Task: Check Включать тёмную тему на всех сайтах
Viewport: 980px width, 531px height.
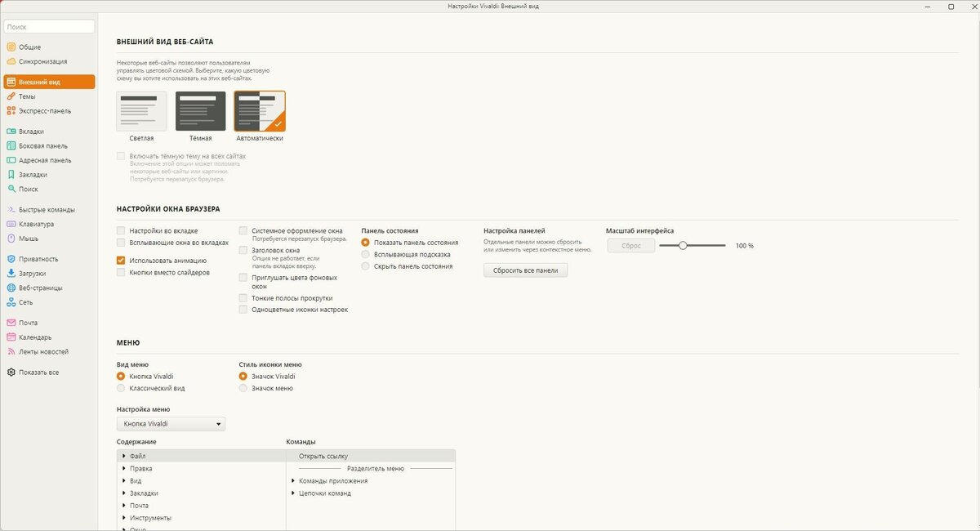Action: click(x=121, y=156)
